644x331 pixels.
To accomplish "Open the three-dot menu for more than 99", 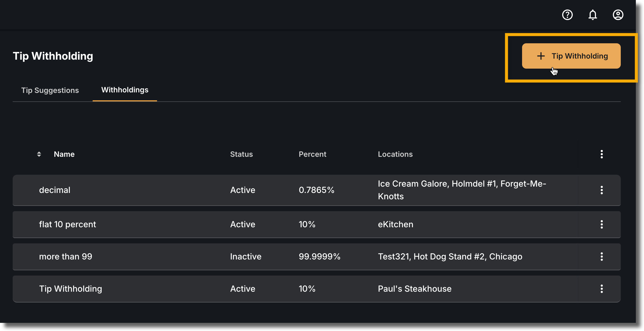I will click(602, 257).
